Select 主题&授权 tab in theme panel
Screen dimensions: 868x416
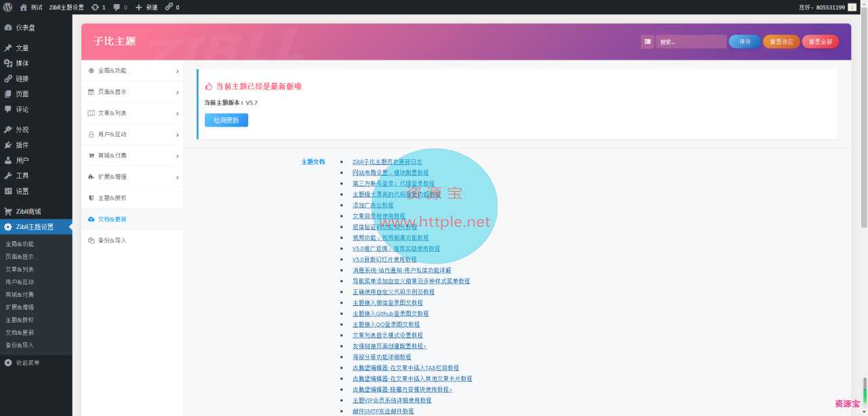132,198
